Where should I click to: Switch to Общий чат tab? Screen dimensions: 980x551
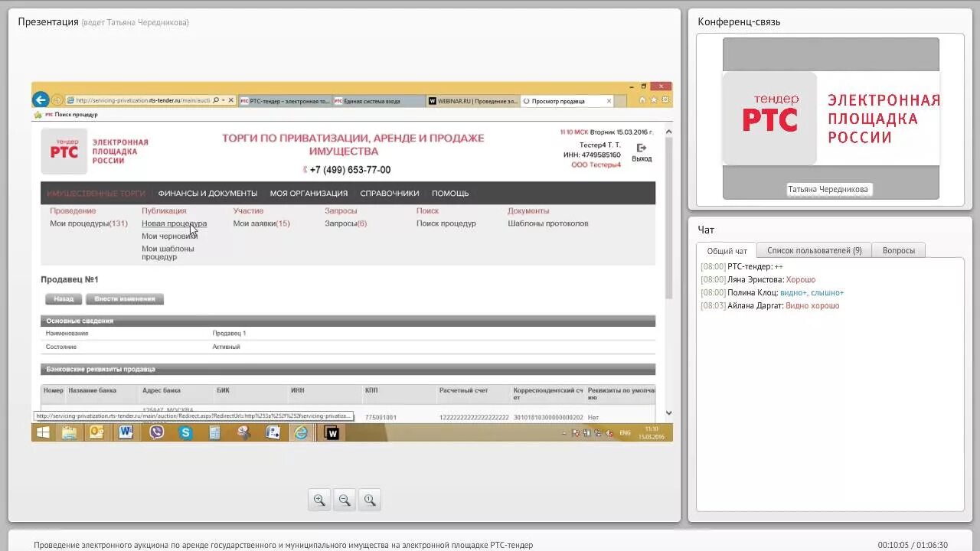click(727, 251)
